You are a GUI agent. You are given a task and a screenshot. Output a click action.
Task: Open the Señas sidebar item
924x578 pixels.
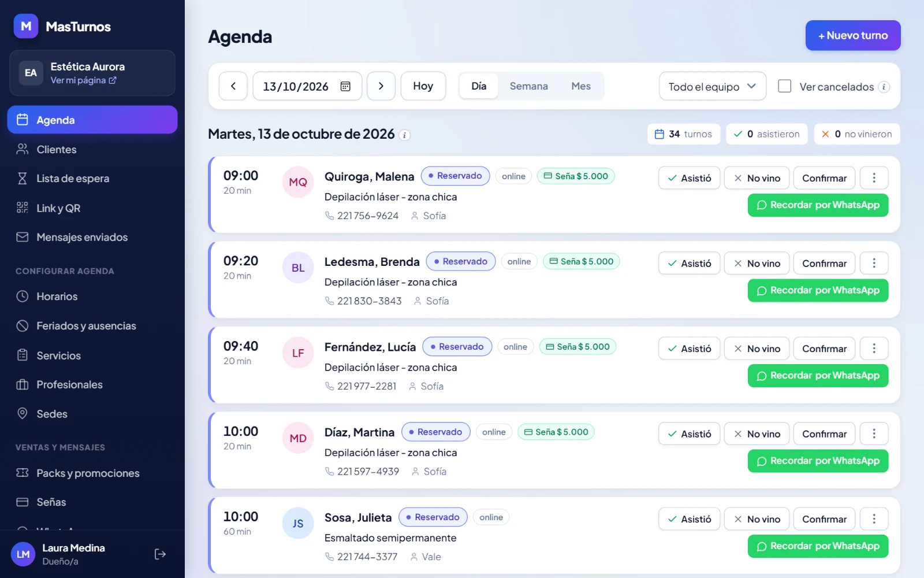point(92,502)
